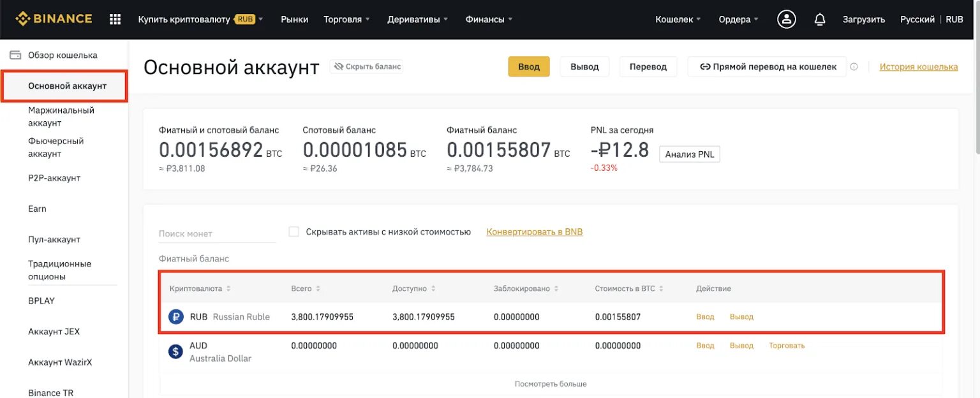Change the currency via 'RUB' in header
980x398 pixels.
(x=954, y=19)
